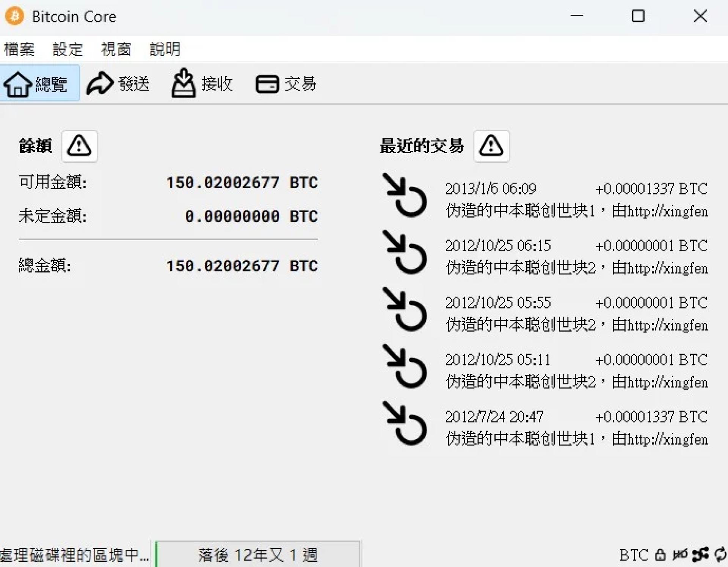Click incoming icon for 2012/10/25 06:15 transaction
728x567 pixels.
point(405,252)
